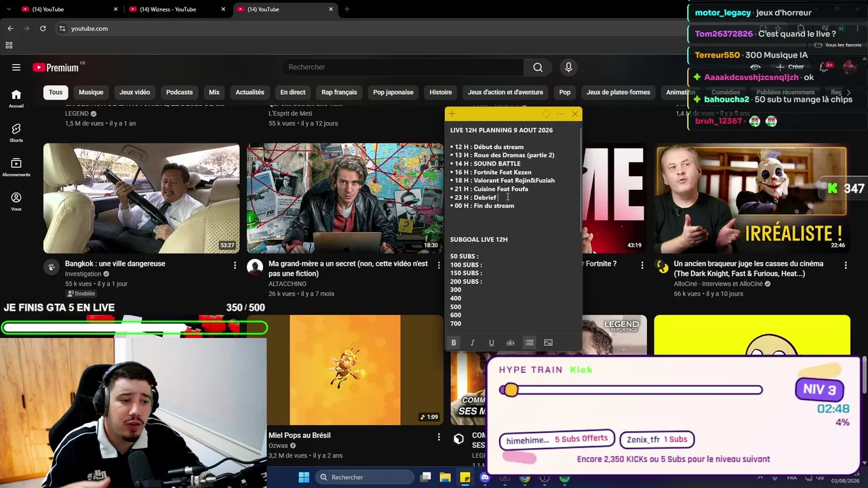
Task: Open Shorts in the YouTube sidebar
Action: (x=16, y=133)
